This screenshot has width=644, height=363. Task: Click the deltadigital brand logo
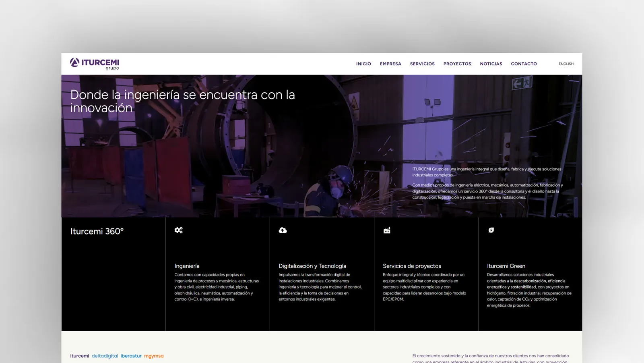(x=105, y=356)
